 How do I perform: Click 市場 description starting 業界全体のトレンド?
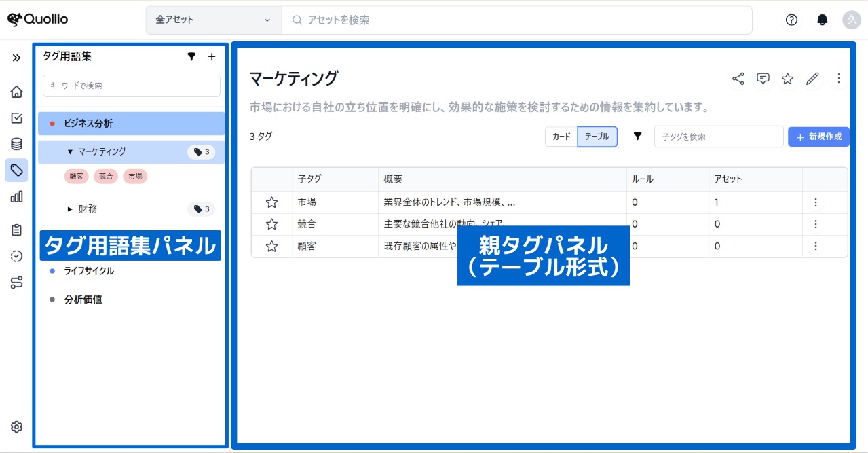coord(449,202)
